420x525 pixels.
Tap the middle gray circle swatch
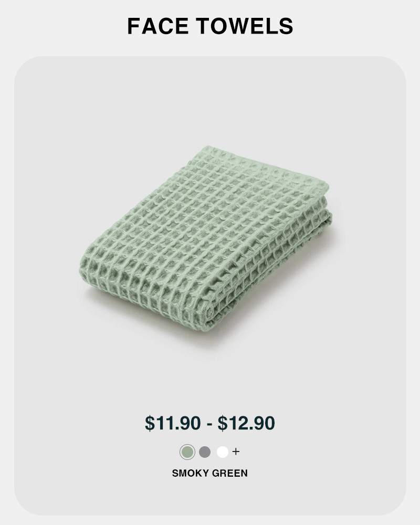205,451
